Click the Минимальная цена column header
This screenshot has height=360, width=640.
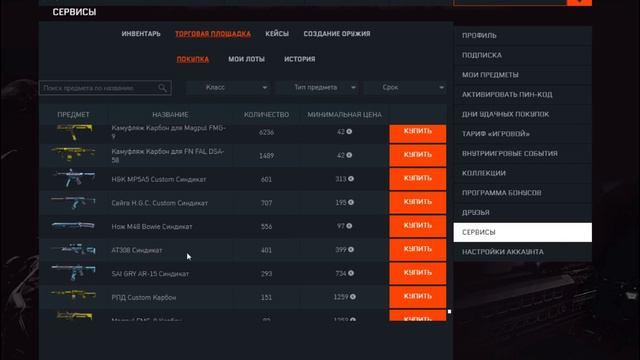point(344,115)
